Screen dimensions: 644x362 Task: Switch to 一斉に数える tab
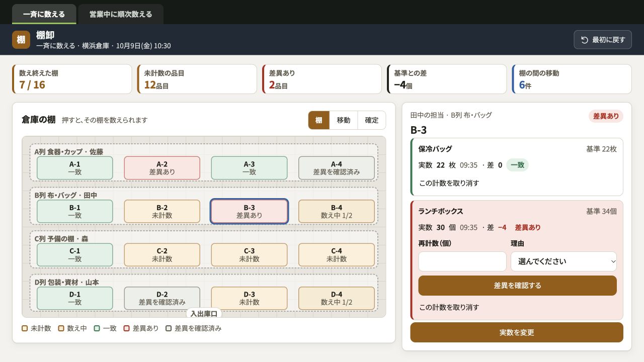coord(44,14)
